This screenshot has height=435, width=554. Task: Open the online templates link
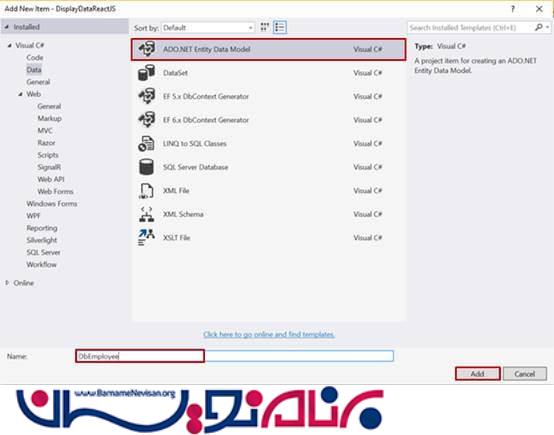269,334
